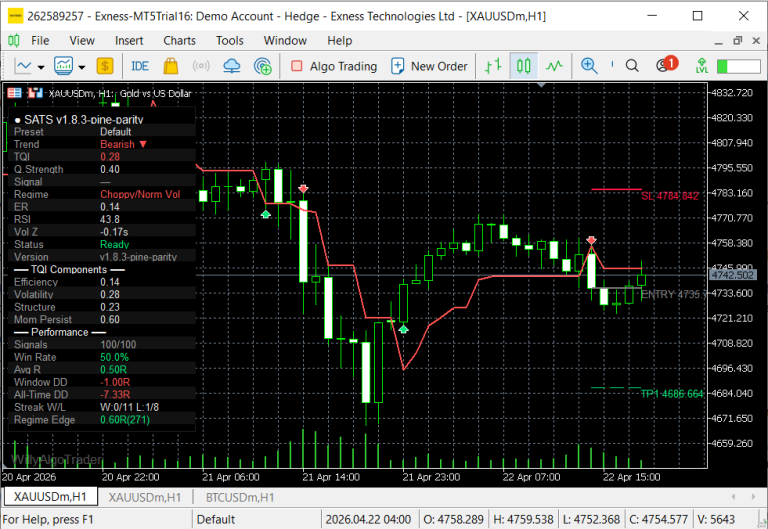Click the one-click trading panel icon on chart

[14, 93]
